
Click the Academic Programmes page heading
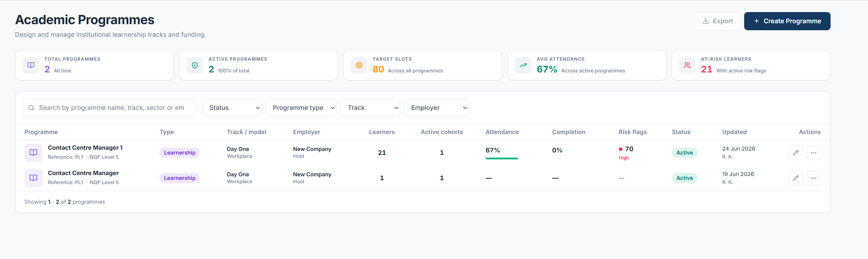tap(85, 20)
